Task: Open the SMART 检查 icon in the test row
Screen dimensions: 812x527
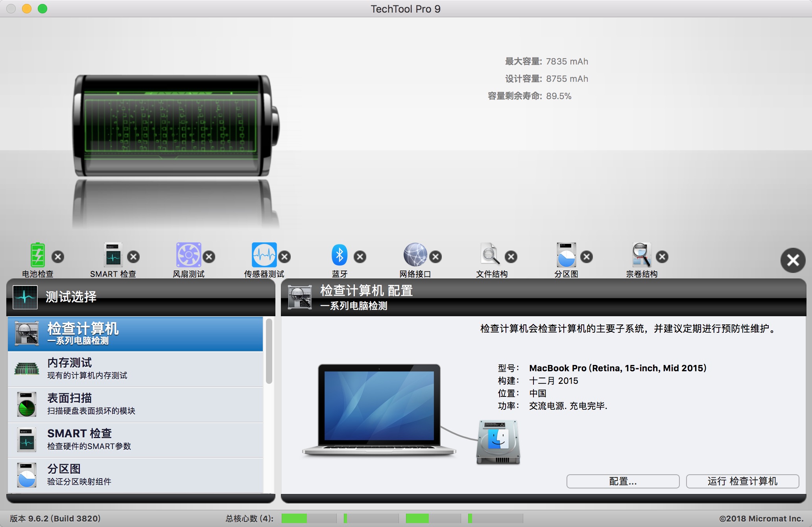Action: [x=113, y=255]
